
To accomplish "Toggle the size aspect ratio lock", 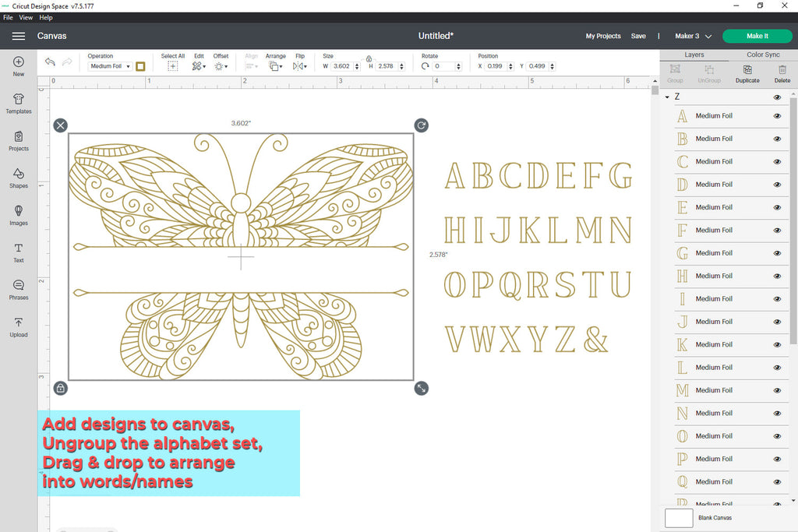I will [x=369, y=58].
